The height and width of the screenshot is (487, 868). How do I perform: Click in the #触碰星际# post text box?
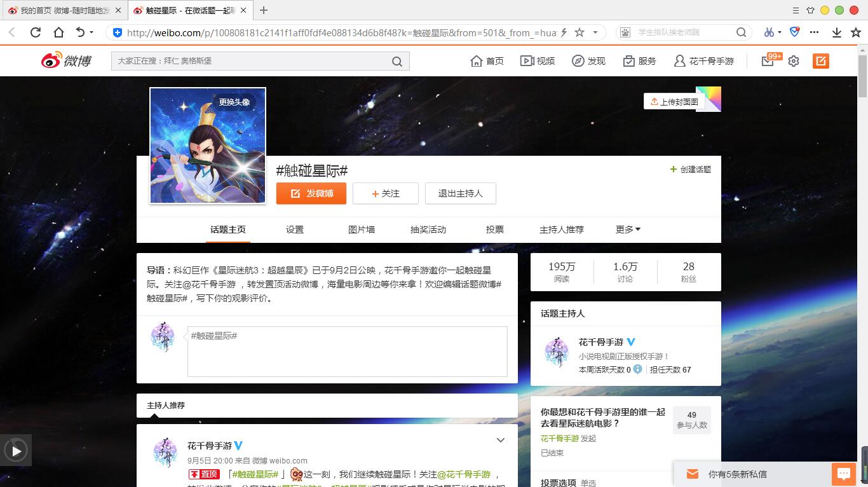tap(347, 352)
